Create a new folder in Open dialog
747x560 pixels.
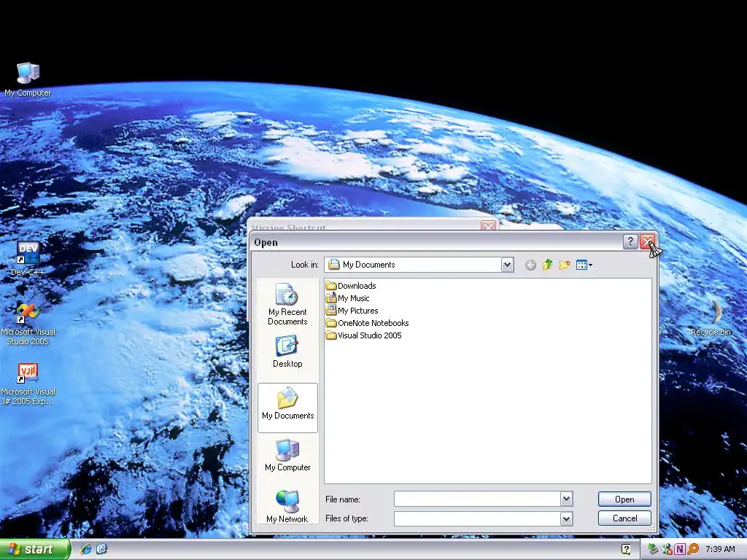pos(565,265)
